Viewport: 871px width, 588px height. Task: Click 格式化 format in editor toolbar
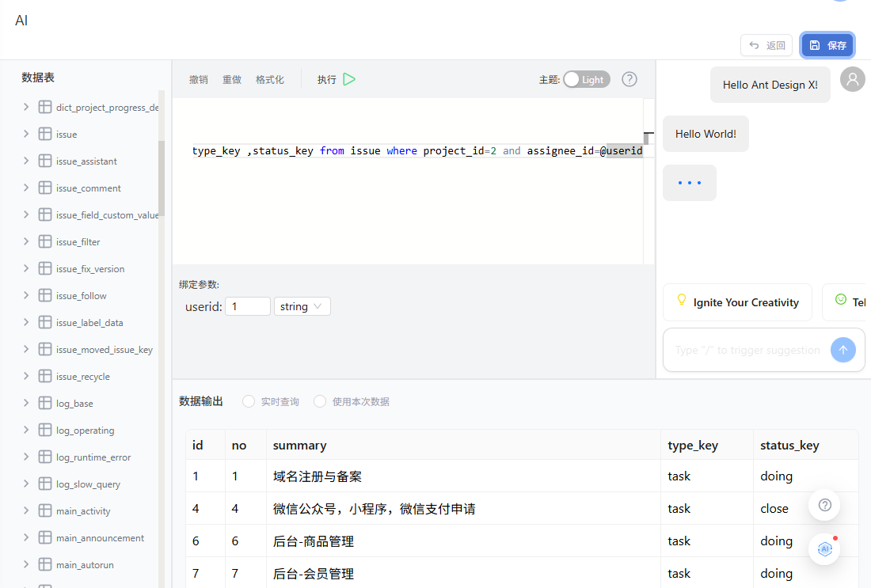click(x=269, y=80)
